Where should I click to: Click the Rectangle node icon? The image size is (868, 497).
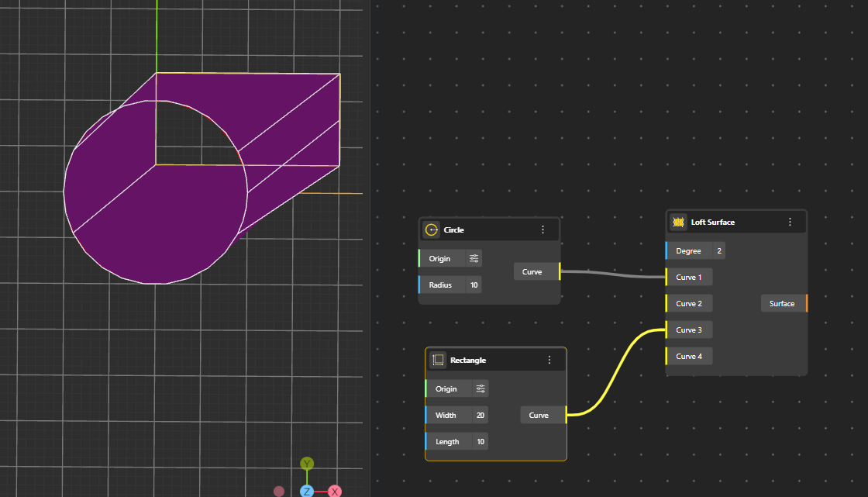click(438, 361)
